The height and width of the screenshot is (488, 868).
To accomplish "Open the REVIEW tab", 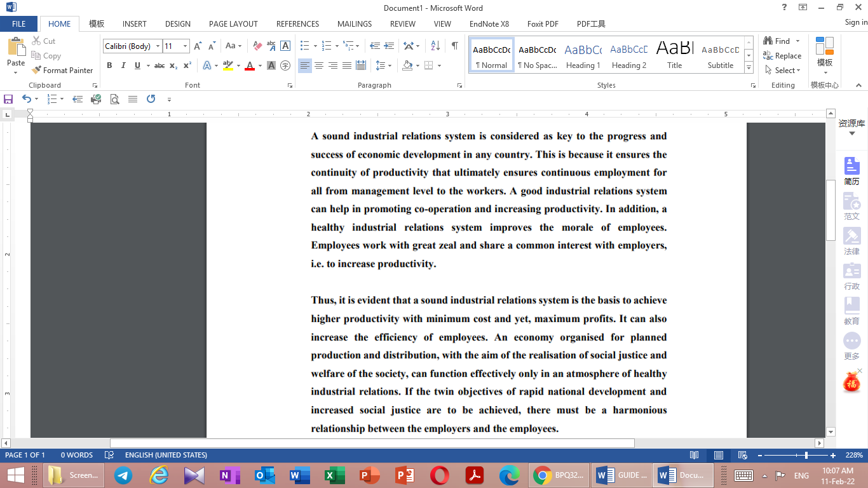I will coord(402,24).
